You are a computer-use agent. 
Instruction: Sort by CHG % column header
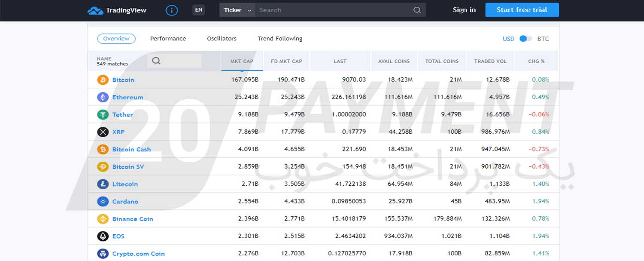536,61
